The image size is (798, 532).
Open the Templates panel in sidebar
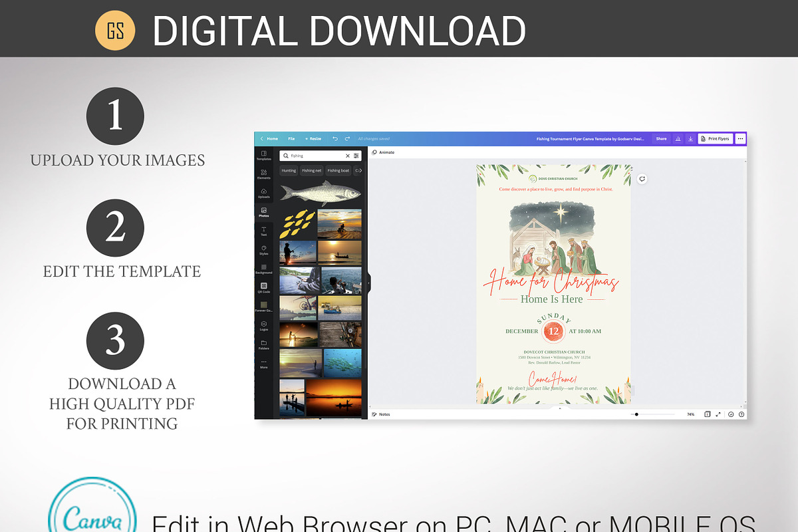pos(264,156)
